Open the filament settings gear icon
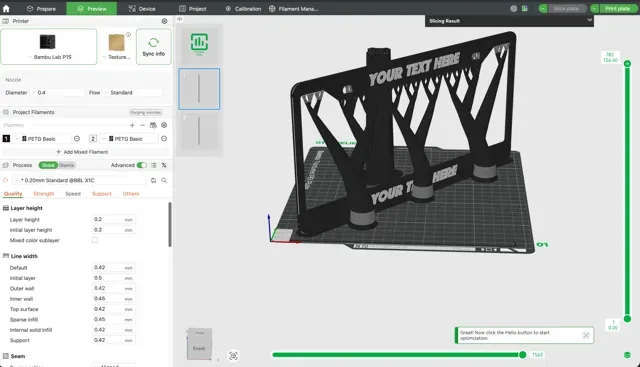Image resolution: width=640 pixels, height=367 pixels. [x=164, y=125]
